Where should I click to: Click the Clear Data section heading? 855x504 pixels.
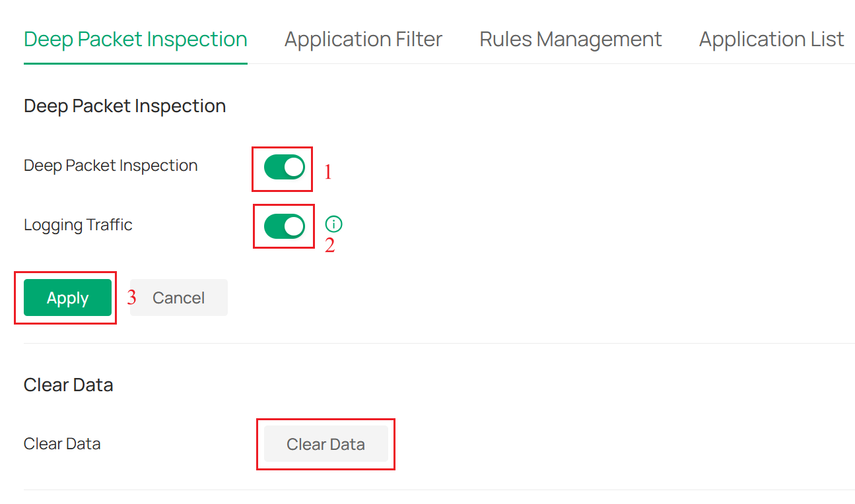point(68,385)
